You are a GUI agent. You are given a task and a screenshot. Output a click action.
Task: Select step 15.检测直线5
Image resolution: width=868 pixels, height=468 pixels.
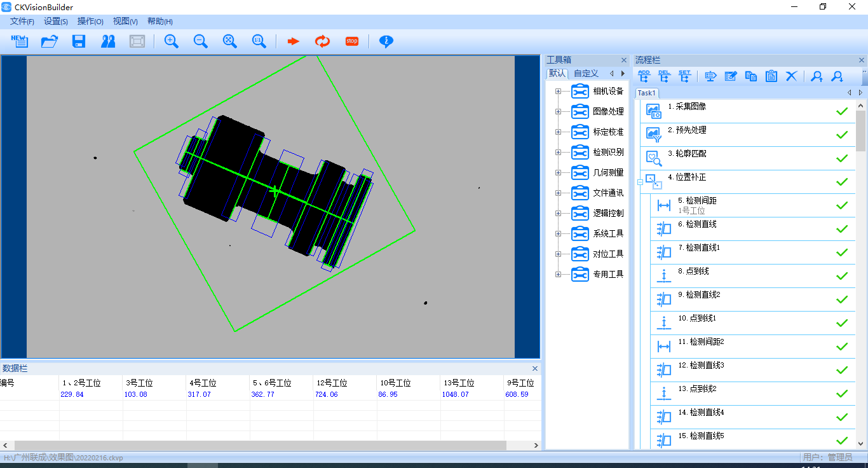(753, 440)
